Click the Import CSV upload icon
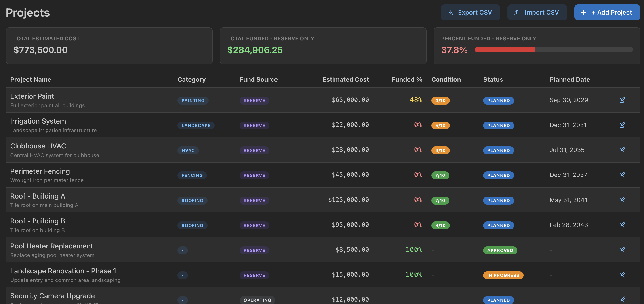 (x=516, y=12)
